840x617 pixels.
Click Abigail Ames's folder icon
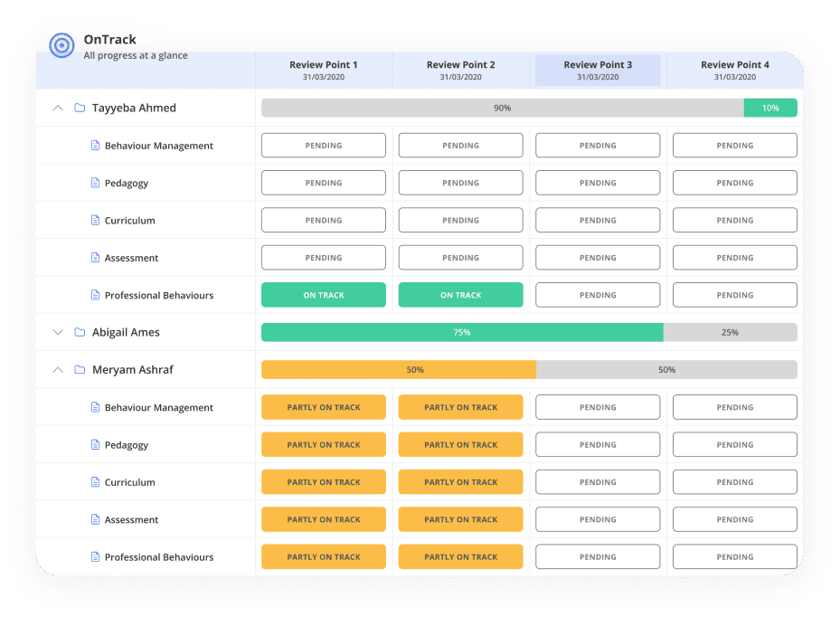pyautogui.click(x=80, y=332)
